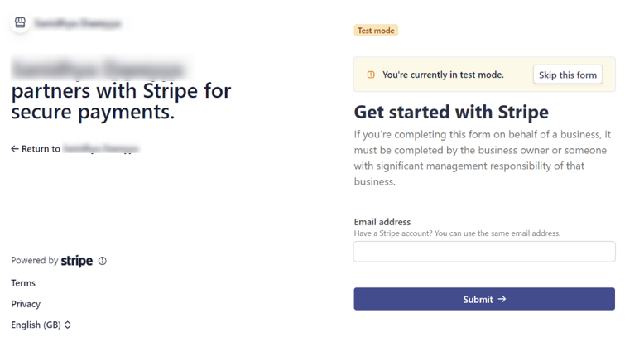Click the back arrow beside Return to
Screen dimensions: 644x337
pyautogui.click(x=15, y=149)
